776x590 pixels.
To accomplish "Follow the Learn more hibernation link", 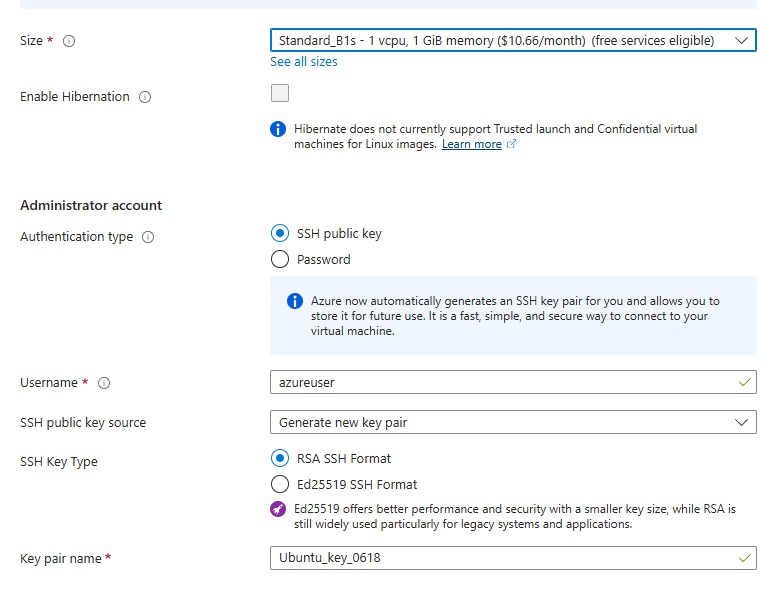I will pos(472,144).
